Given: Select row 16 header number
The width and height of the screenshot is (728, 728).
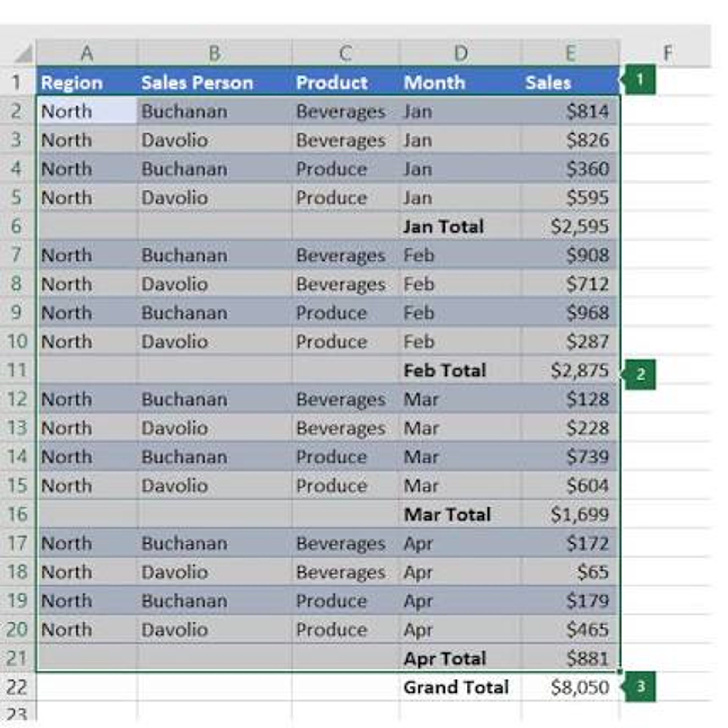Looking at the screenshot, I should click(17, 514).
